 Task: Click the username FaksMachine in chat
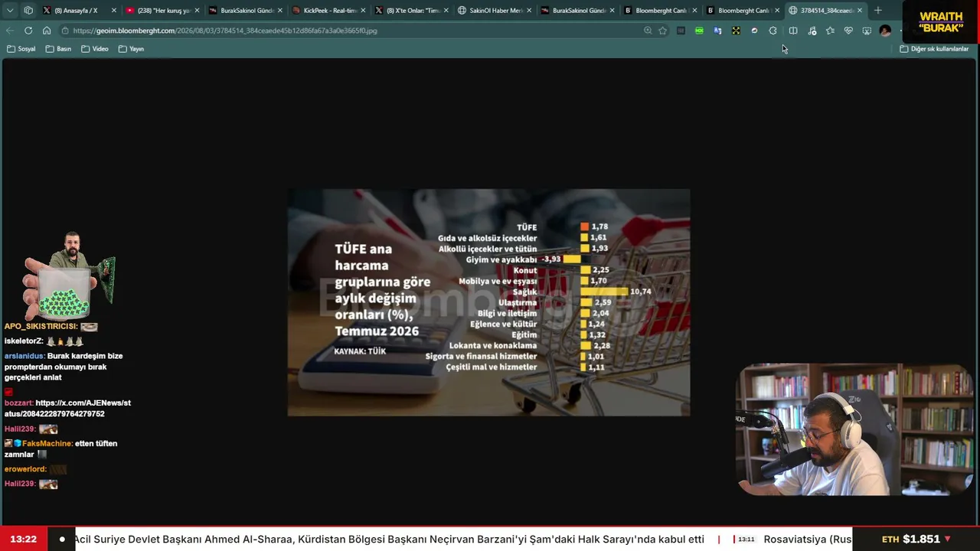point(47,443)
